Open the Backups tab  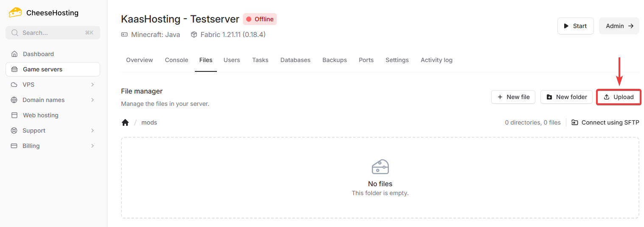pyautogui.click(x=335, y=60)
